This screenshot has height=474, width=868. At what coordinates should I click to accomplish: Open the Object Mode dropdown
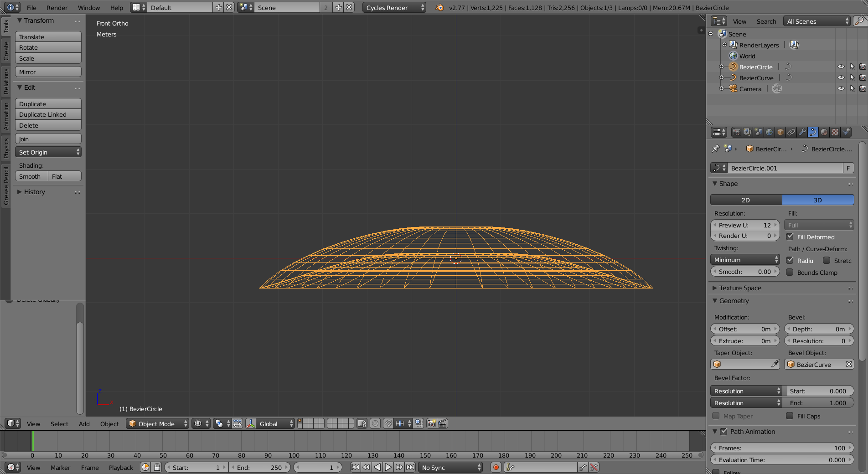[x=157, y=423]
